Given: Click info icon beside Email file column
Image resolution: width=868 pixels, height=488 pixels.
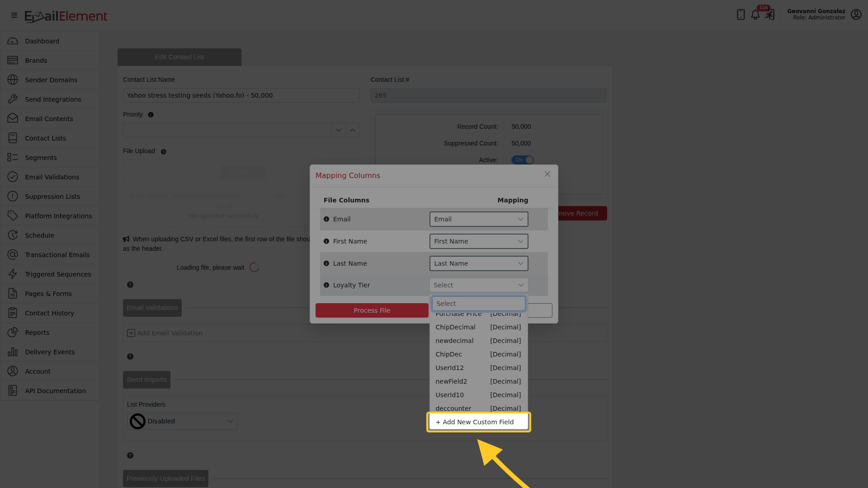Looking at the screenshot, I should pos(326,219).
